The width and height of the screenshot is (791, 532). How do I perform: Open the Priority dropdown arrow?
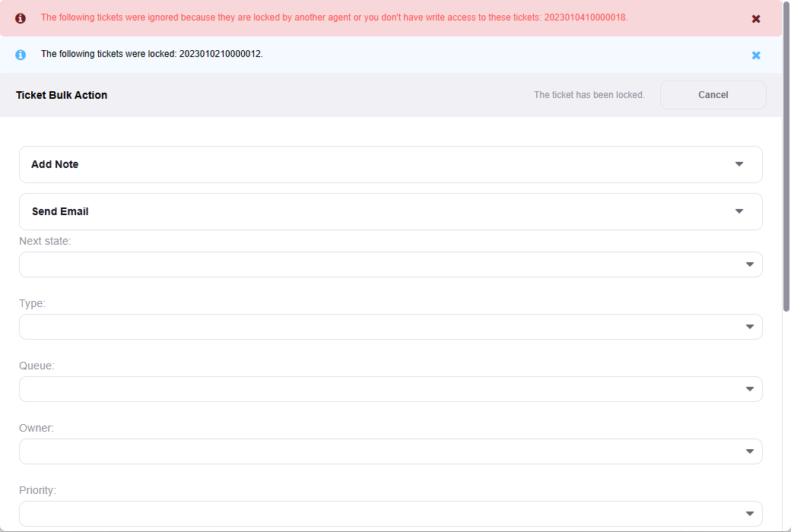point(749,514)
